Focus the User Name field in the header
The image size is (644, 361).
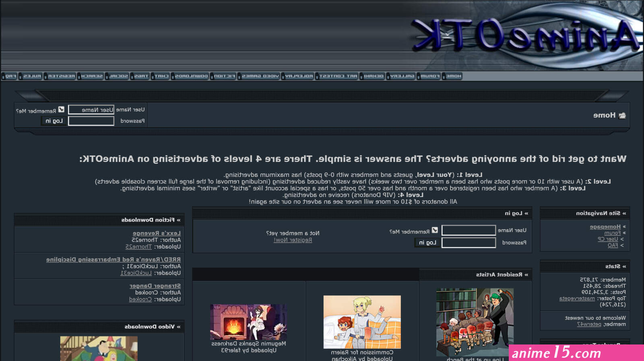click(x=91, y=110)
